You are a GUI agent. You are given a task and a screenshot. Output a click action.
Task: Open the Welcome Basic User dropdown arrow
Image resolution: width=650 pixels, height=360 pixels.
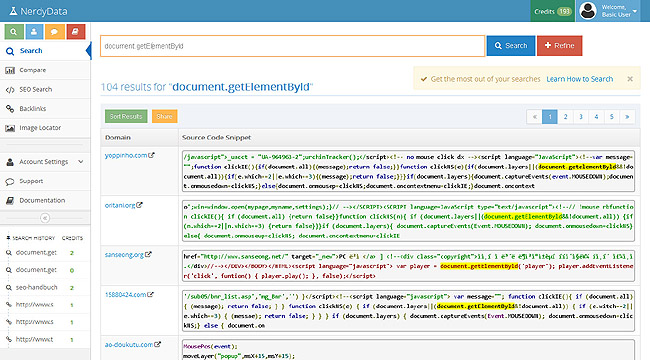click(x=635, y=11)
